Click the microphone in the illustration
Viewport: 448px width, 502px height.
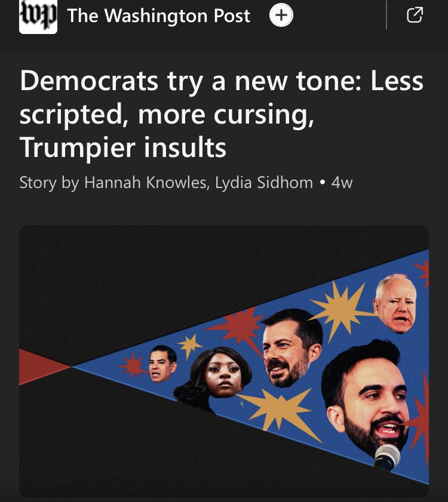[387, 457]
